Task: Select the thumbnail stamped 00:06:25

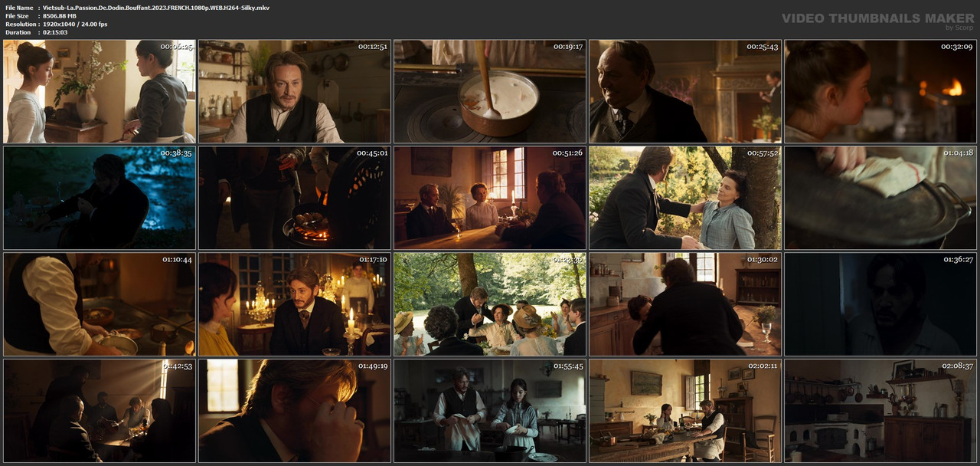Action: (x=100, y=91)
